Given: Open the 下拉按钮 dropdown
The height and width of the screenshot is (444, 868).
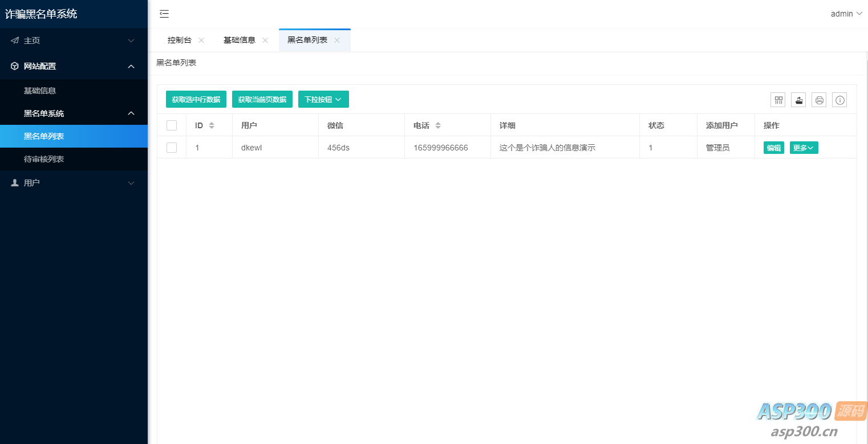Looking at the screenshot, I should 323,99.
